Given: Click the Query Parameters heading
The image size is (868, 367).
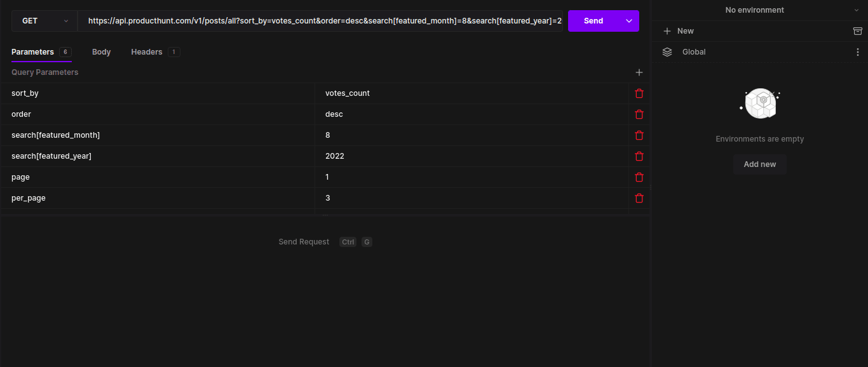Looking at the screenshot, I should pos(45,72).
